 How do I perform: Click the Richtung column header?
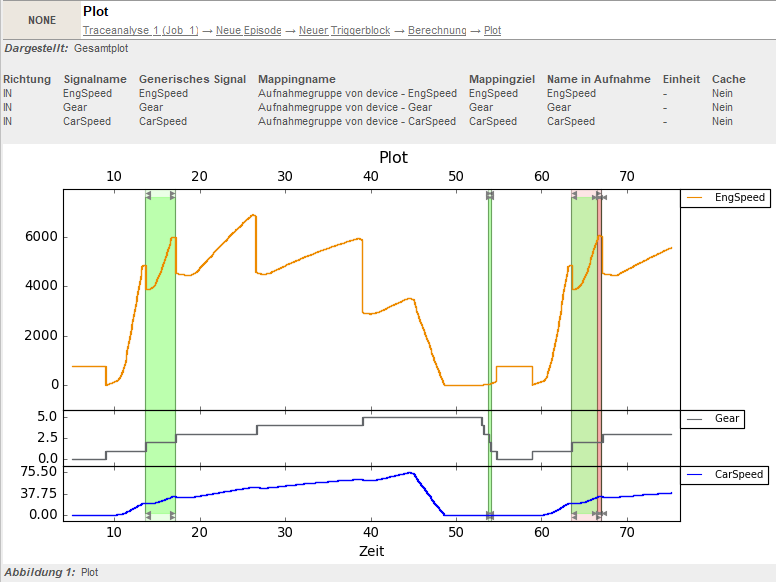click(27, 79)
